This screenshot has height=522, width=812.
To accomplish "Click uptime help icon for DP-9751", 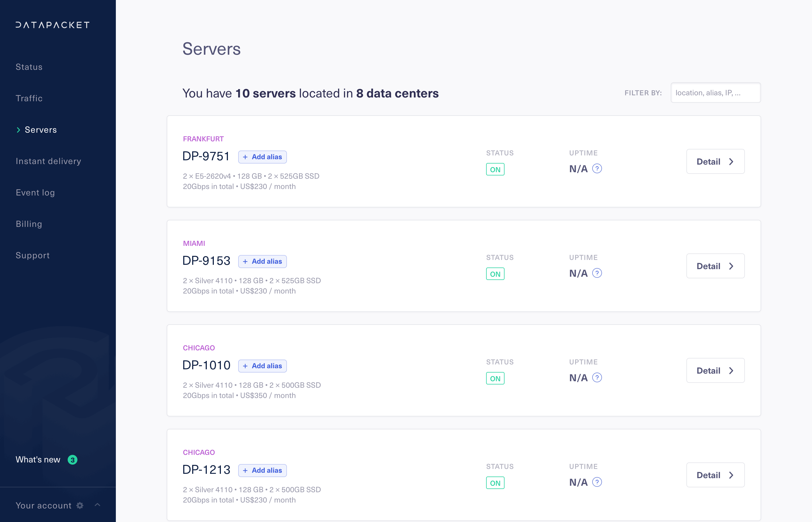I will (597, 168).
